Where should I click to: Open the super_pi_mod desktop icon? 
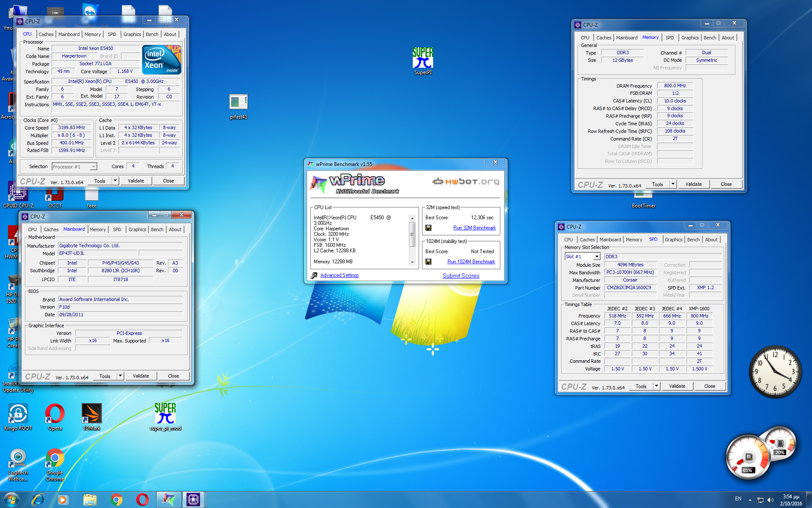tap(165, 417)
